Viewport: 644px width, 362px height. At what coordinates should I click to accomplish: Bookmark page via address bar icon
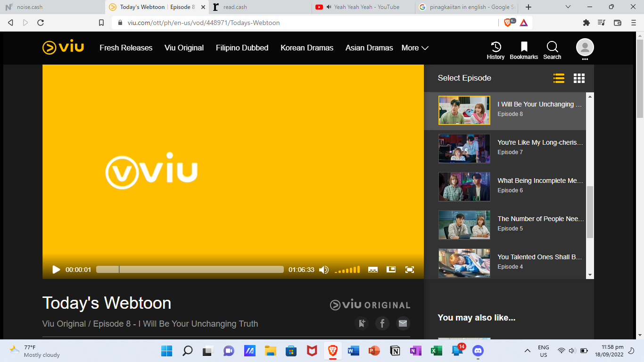pos(101,23)
